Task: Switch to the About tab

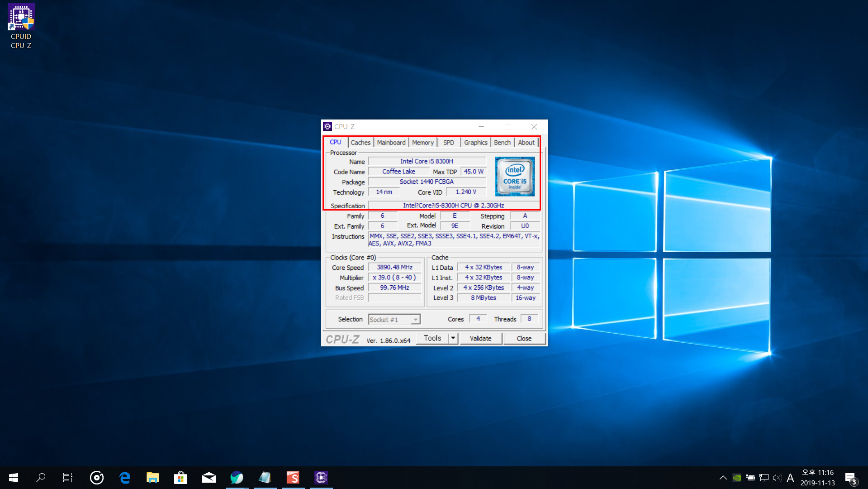Action: pyautogui.click(x=526, y=143)
